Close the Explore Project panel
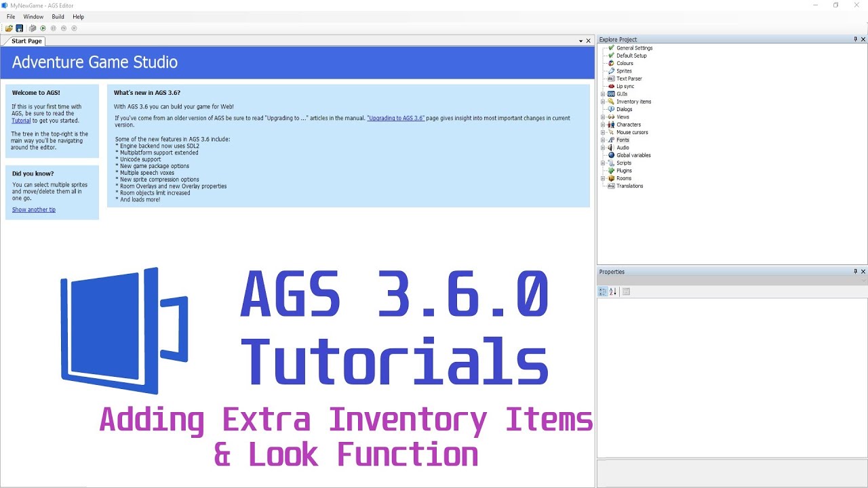868x488 pixels. coord(863,39)
